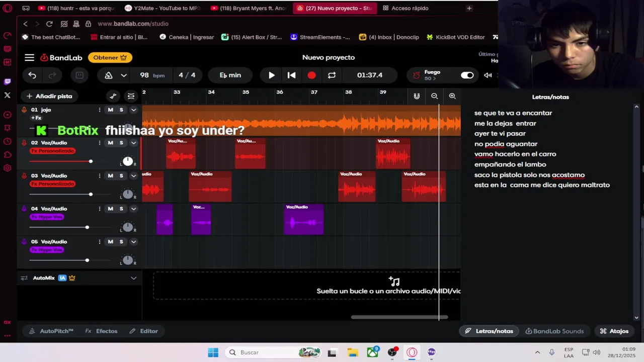Click the undo arrow icon
644x362 pixels.
tap(32, 75)
